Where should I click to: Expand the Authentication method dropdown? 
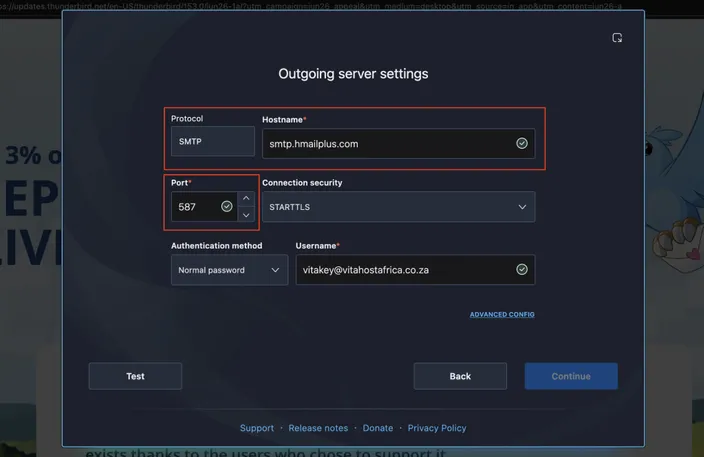coord(229,270)
